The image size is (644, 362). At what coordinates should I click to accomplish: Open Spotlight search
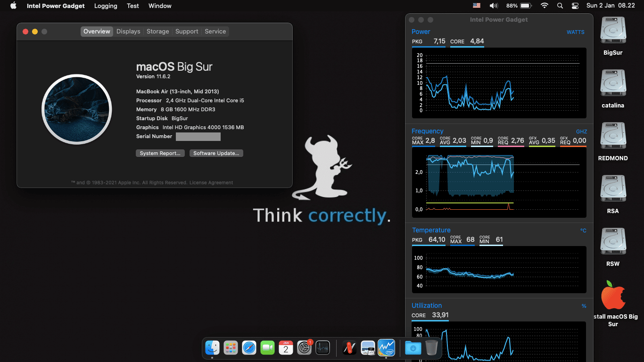[x=560, y=6]
